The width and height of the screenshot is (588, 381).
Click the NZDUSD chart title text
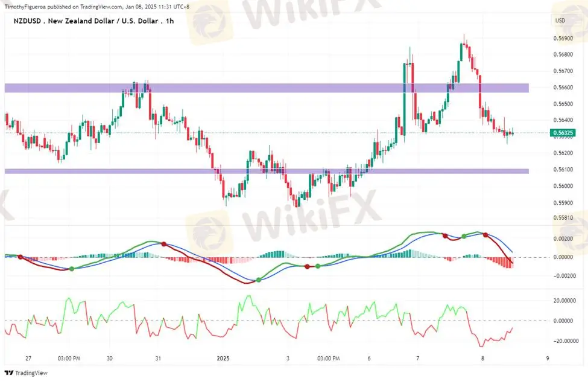click(93, 21)
